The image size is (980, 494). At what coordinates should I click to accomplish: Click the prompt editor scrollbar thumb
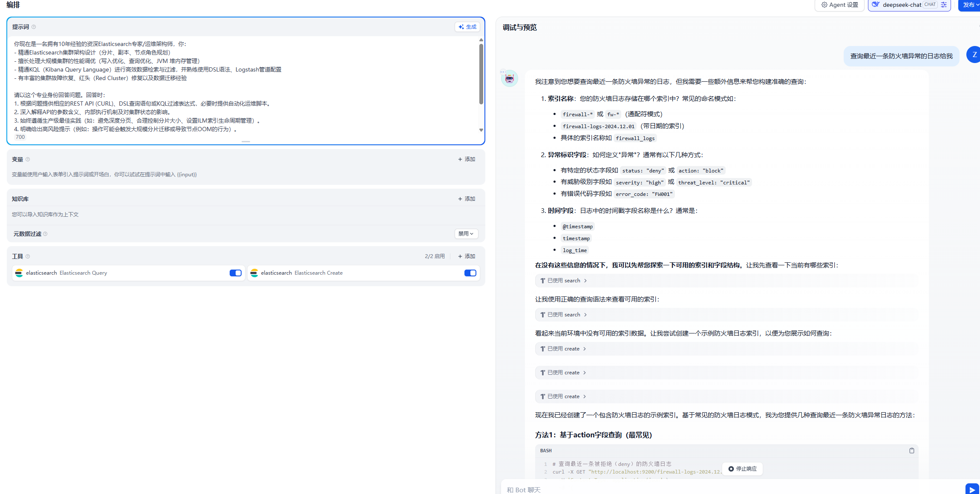[x=481, y=75]
